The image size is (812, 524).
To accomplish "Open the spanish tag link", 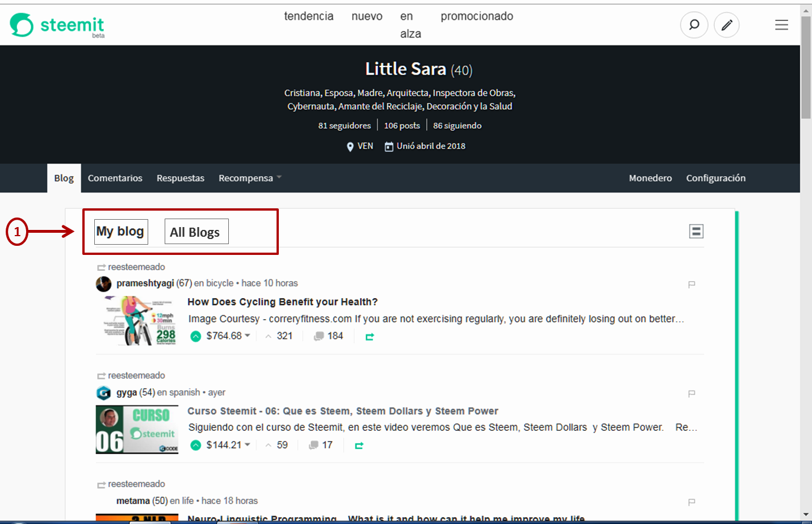I will point(185,392).
